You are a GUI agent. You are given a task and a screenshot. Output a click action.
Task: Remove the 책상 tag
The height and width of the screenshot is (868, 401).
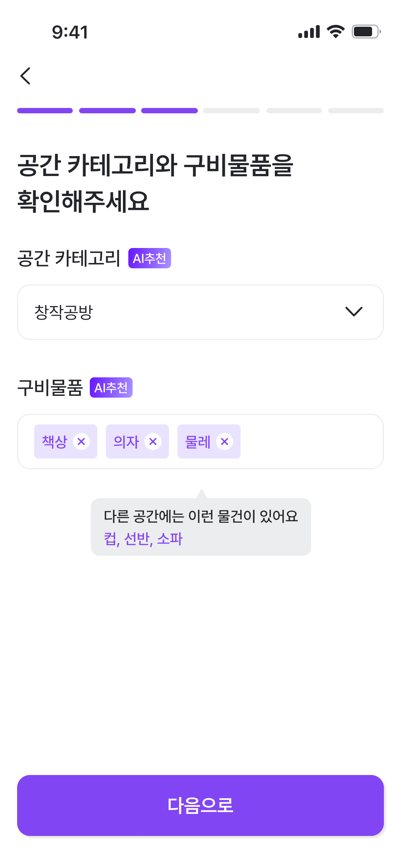[81, 441]
